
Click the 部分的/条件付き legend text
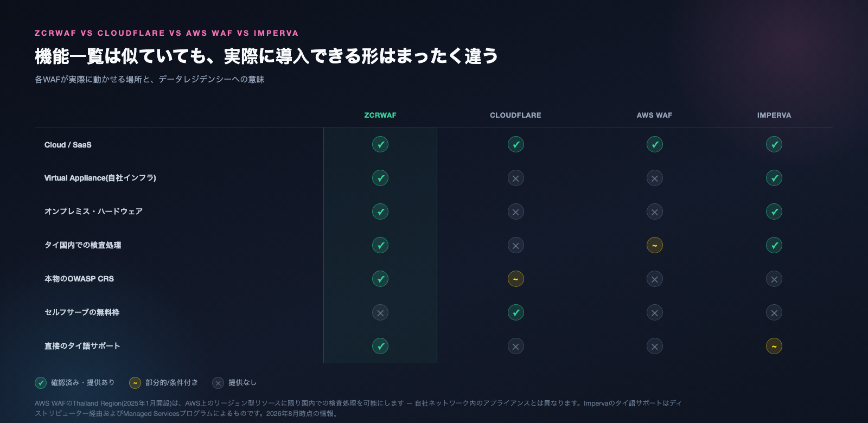pyautogui.click(x=171, y=383)
